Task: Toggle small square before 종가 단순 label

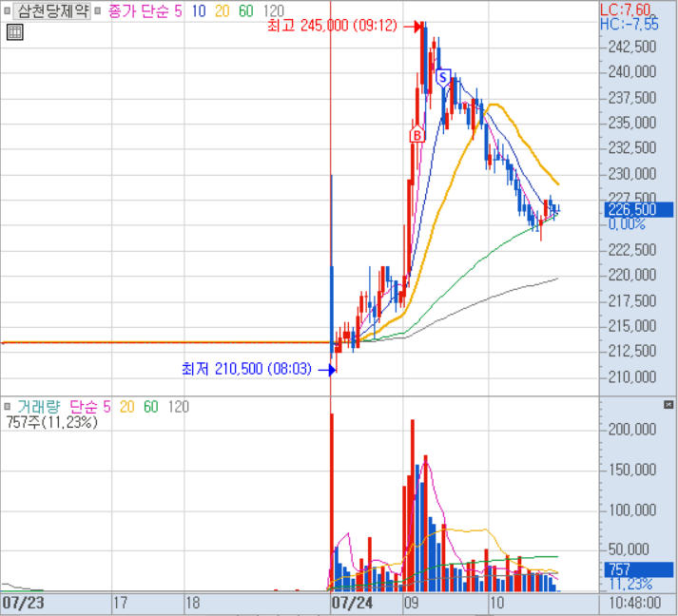Action: (x=100, y=10)
